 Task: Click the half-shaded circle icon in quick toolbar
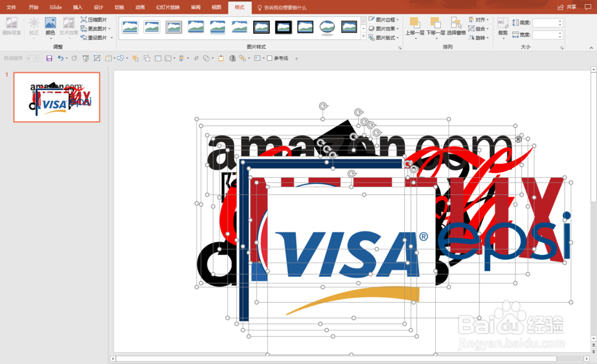click(232, 58)
